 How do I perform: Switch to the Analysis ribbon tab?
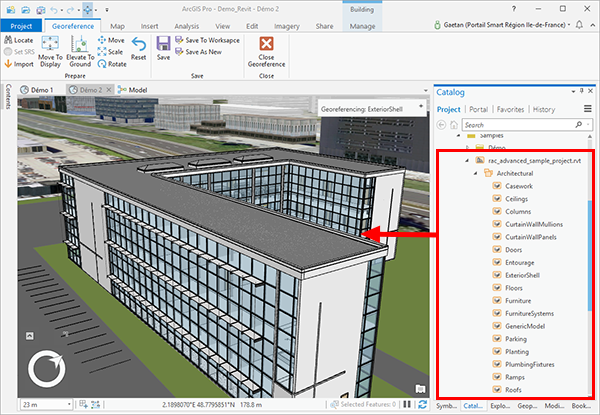click(x=187, y=26)
